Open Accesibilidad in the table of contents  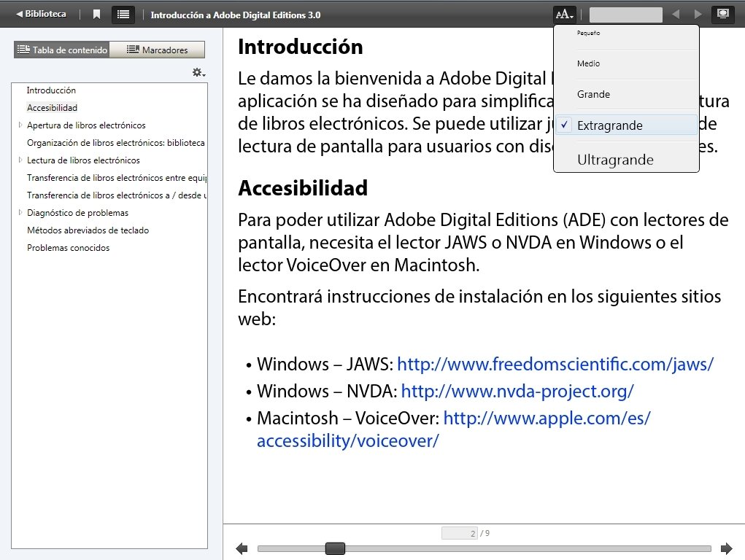(x=52, y=108)
